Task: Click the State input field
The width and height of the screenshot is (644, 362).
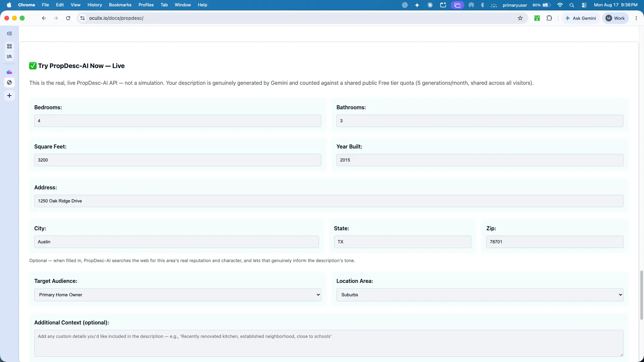Action: (x=402, y=242)
